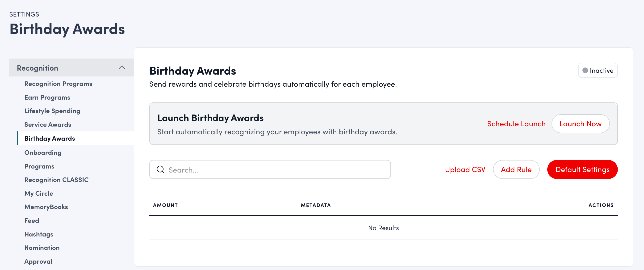The height and width of the screenshot is (270, 644).
Task: Open Service Awards settings
Action: [x=48, y=125]
